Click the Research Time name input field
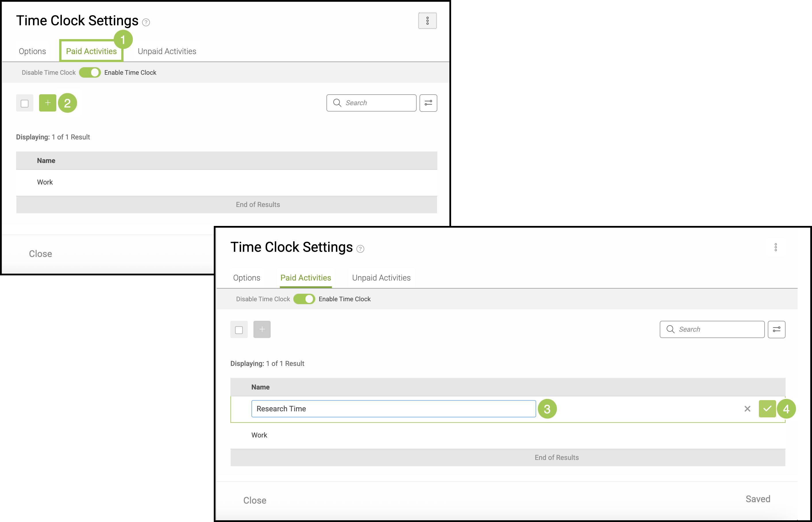The height and width of the screenshot is (522, 812). [393, 408]
